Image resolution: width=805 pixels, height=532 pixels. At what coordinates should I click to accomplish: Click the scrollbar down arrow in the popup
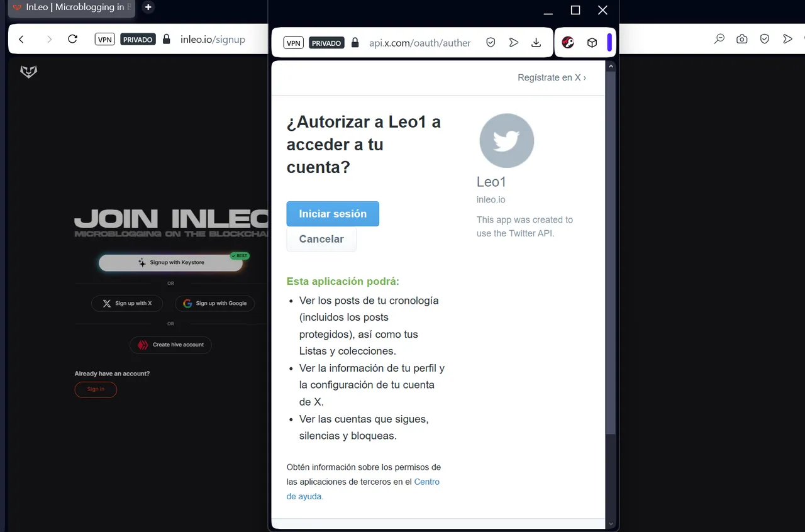point(611,523)
